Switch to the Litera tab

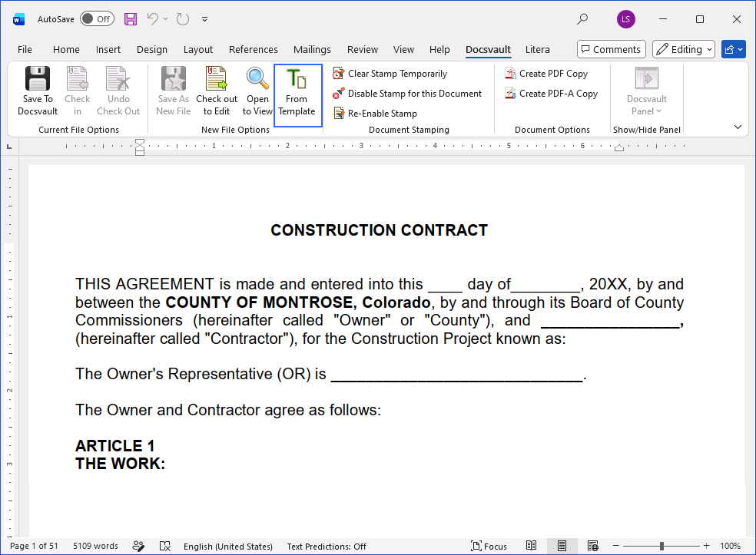click(537, 50)
